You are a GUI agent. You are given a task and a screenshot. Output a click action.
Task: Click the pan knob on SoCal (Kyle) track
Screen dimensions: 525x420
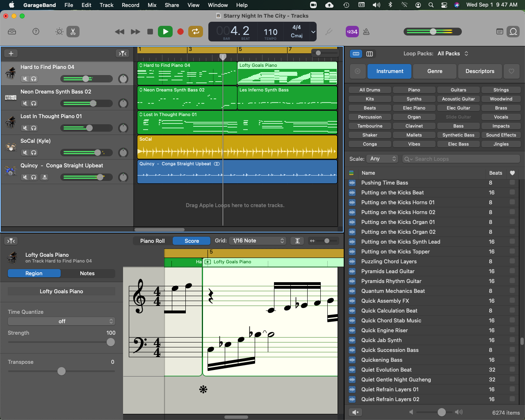click(123, 153)
